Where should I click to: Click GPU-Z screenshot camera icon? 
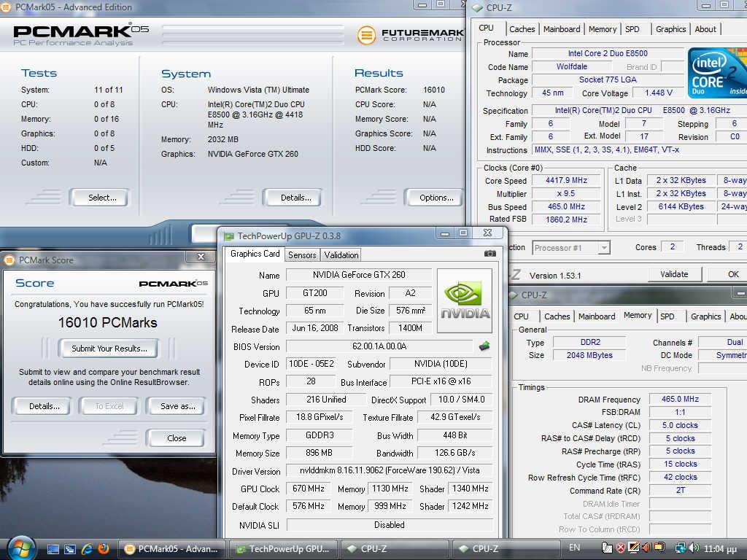[489, 254]
